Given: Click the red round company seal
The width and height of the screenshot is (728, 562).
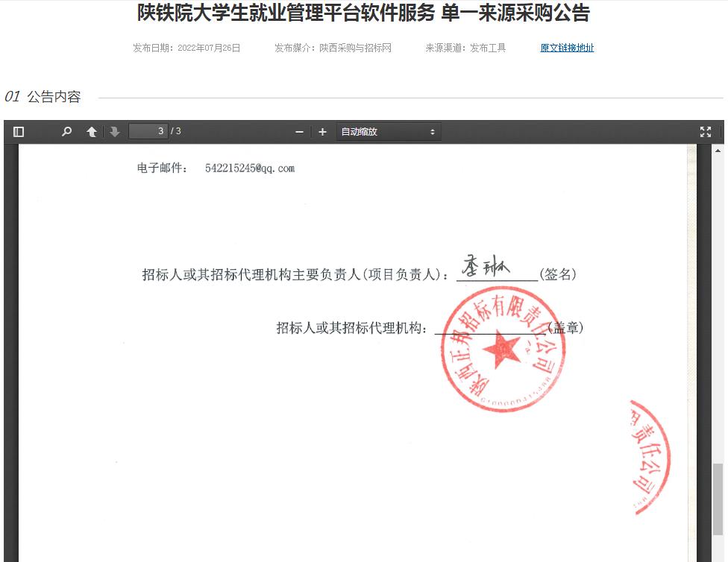Looking at the screenshot, I should click(x=501, y=349).
